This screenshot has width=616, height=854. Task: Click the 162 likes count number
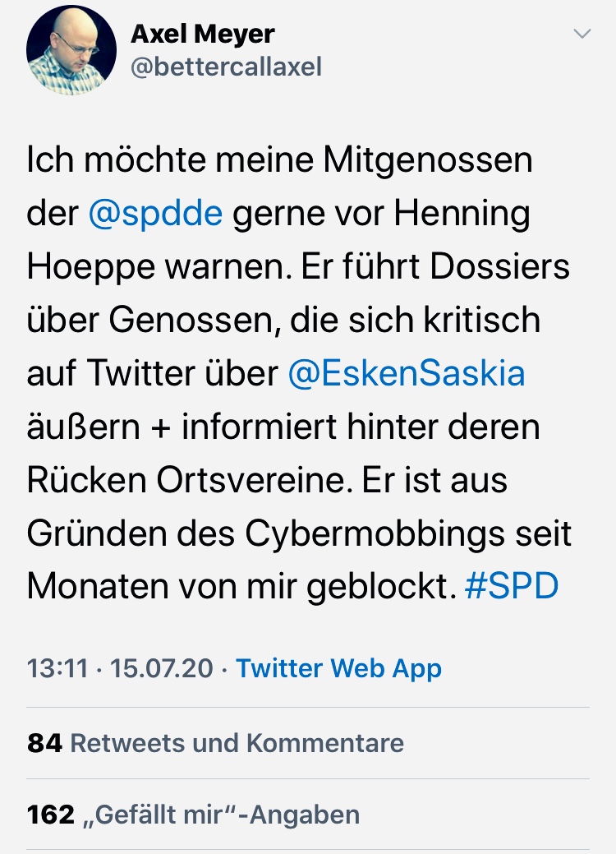tap(50, 815)
